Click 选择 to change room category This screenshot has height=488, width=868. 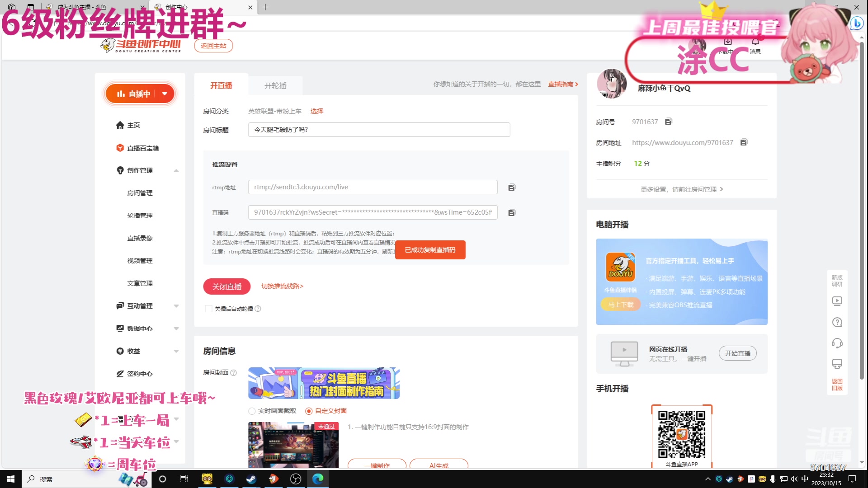[x=316, y=111]
